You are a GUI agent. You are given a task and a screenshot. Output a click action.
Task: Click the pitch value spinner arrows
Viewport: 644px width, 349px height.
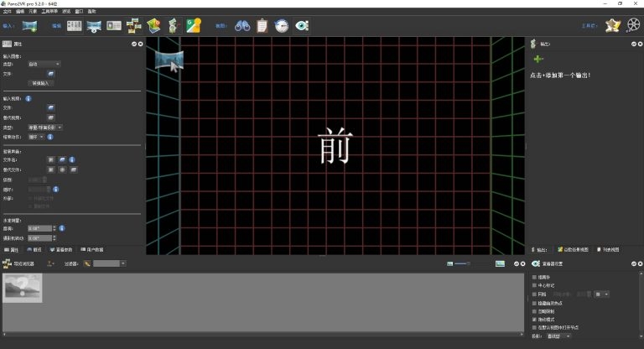point(55,228)
